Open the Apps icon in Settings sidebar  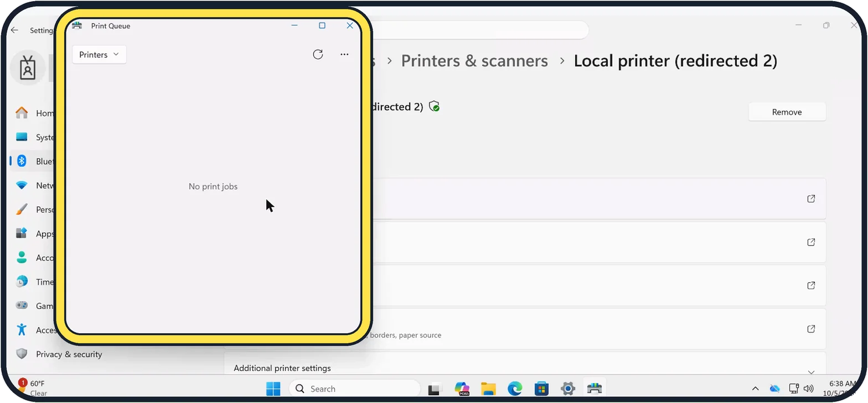coord(22,233)
